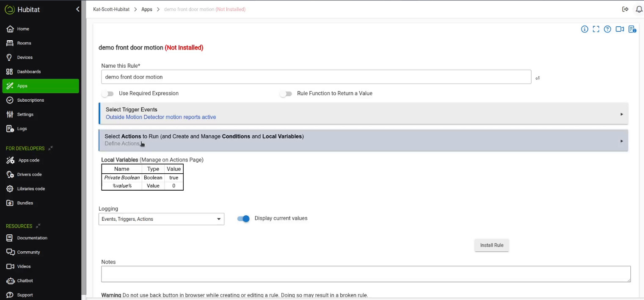This screenshot has width=644, height=300.
Task: Click the Rooms bed icon in the sidebar
Action: tap(10, 43)
